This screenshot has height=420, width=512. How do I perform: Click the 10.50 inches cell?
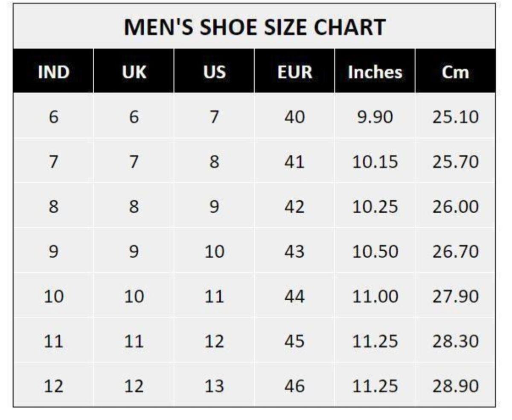375,252
